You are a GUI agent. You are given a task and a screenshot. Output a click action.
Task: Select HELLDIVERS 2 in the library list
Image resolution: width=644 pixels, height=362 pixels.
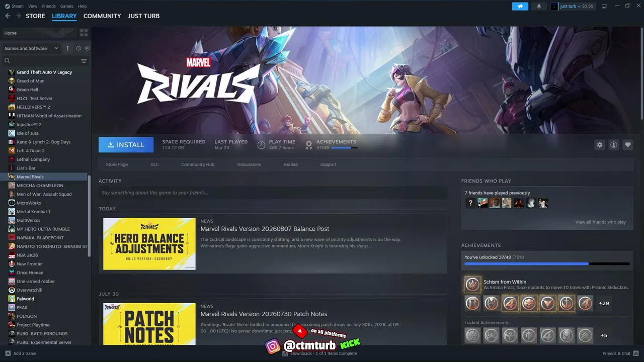(x=33, y=107)
